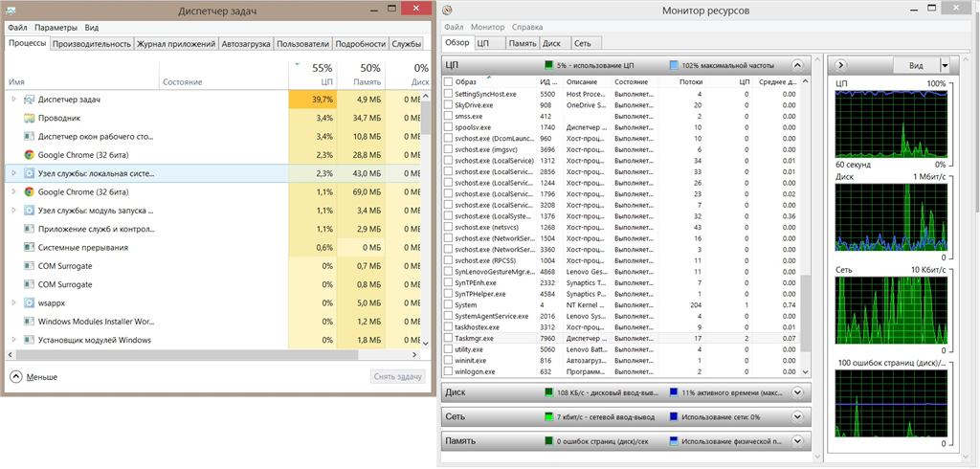980x469 pixels.
Task: Open the Автозагрузка tab
Action: (246, 44)
